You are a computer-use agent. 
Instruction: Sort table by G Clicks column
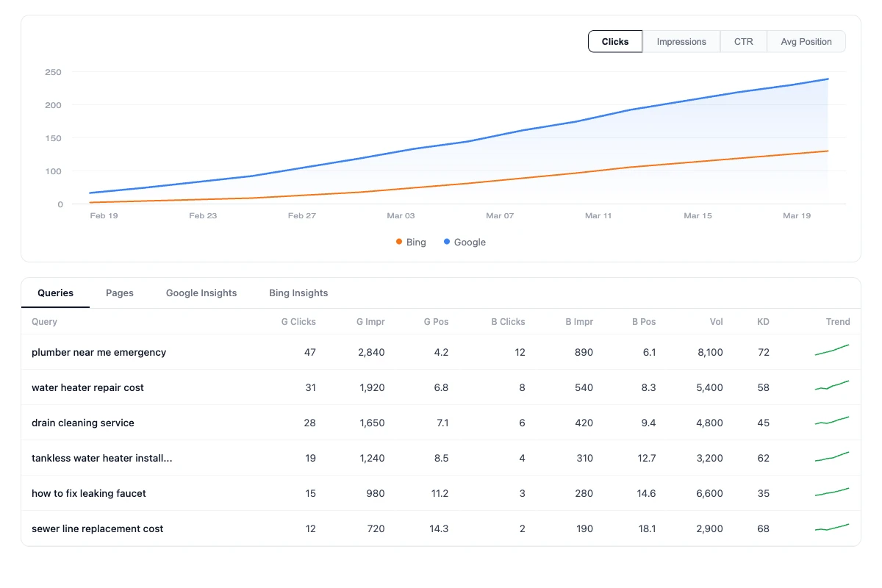[x=298, y=322]
